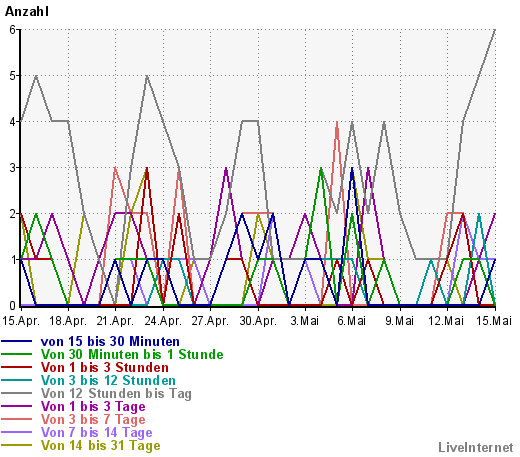The image size is (520, 457).
Task: Click the dark blue line's peak of 3 at 6.Mai
Action: [x=352, y=168]
